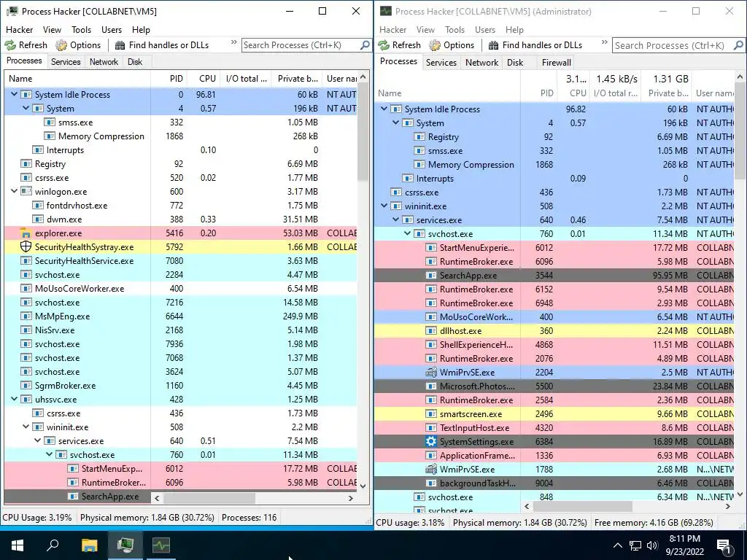Click search magnifier icon in Administrator window
Viewport: 747px width, 560px height.
pos(738,45)
